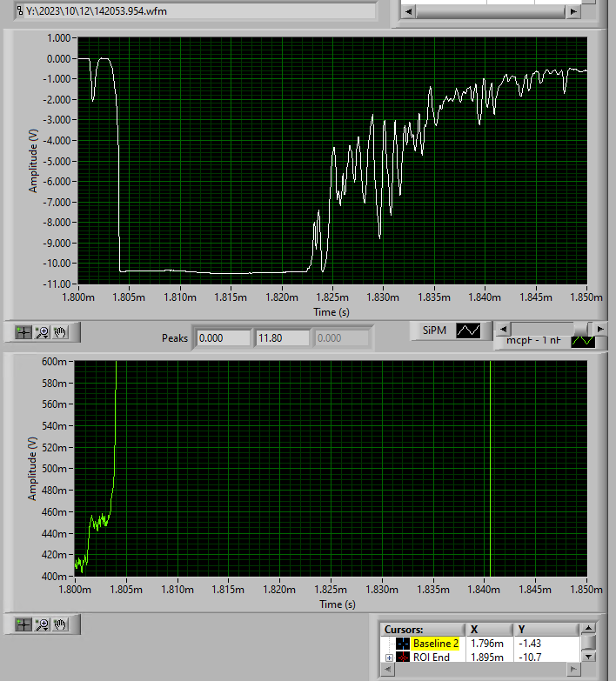The height and width of the screenshot is (681, 616).
Task: Click the first Peaks field showing 0.000
Action: pos(224,338)
